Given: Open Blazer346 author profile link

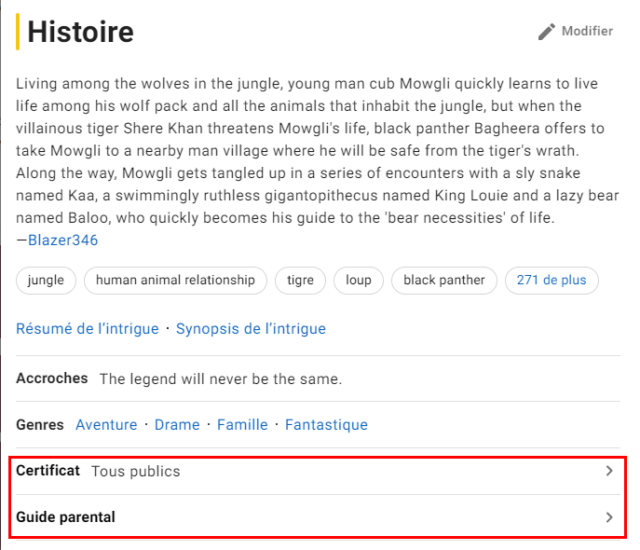Looking at the screenshot, I should coord(63,240).
